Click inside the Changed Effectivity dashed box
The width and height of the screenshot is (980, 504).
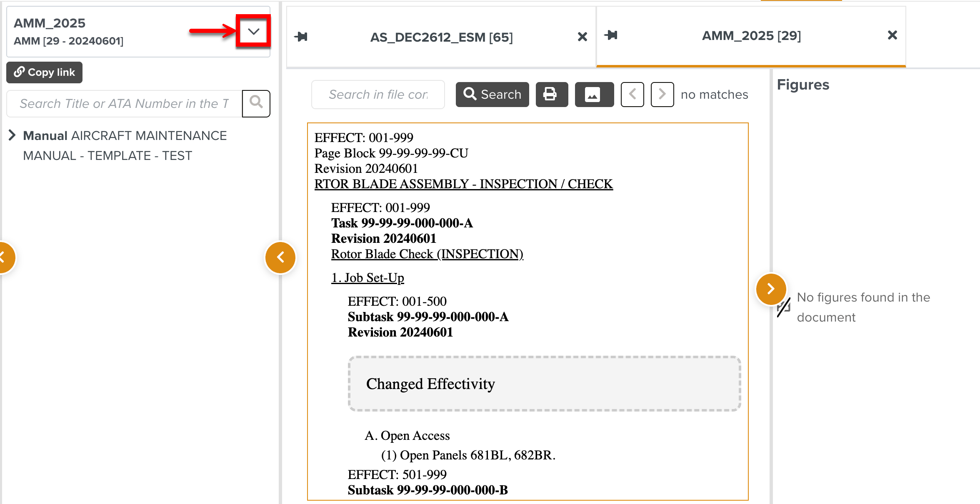543,384
